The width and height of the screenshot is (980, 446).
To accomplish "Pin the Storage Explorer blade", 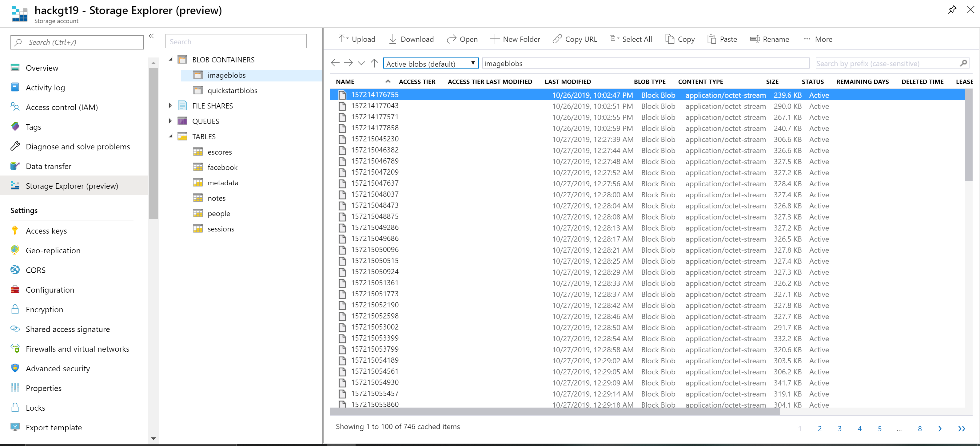I will [952, 10].
